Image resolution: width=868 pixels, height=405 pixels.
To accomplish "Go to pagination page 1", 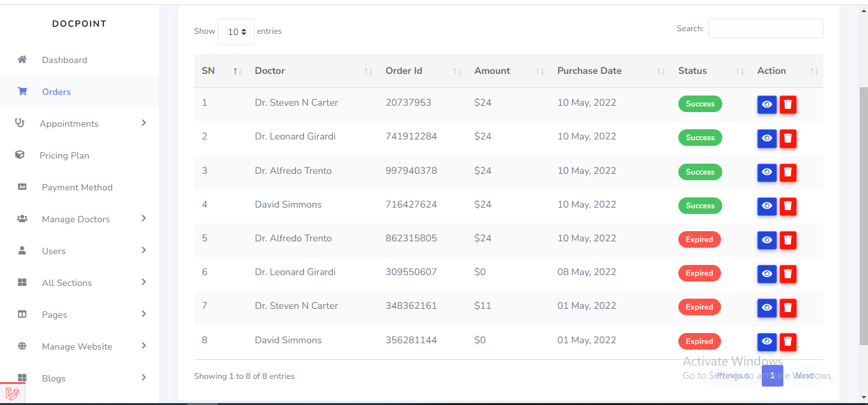I will coord(772,376).
